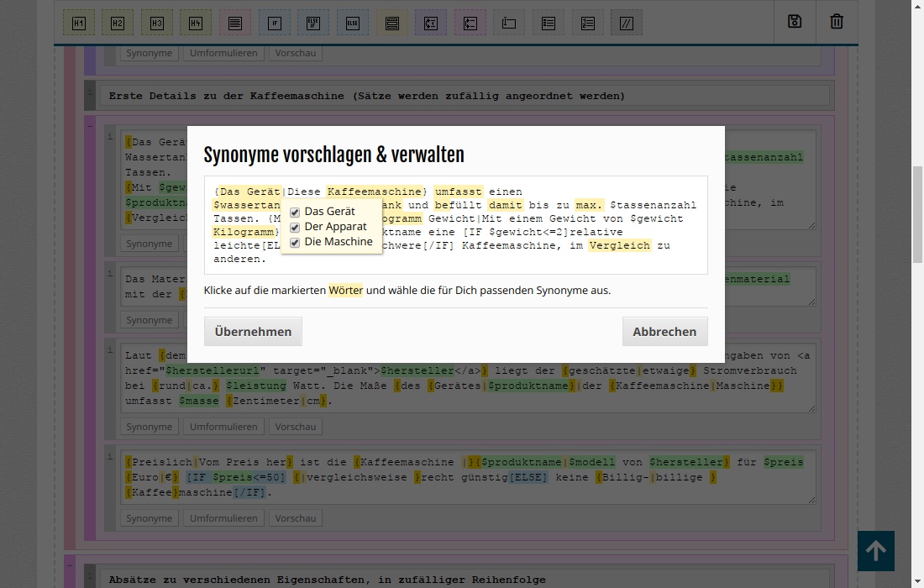Toggle the "Der Apparat" synonym checkbox
The width and height of the screenshot is (924, 588).
coord(295,227)
